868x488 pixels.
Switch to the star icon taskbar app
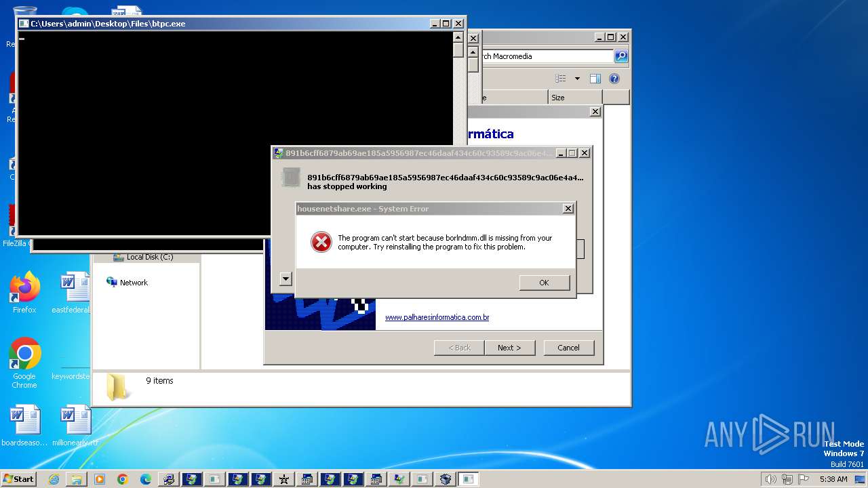[284, 479]
